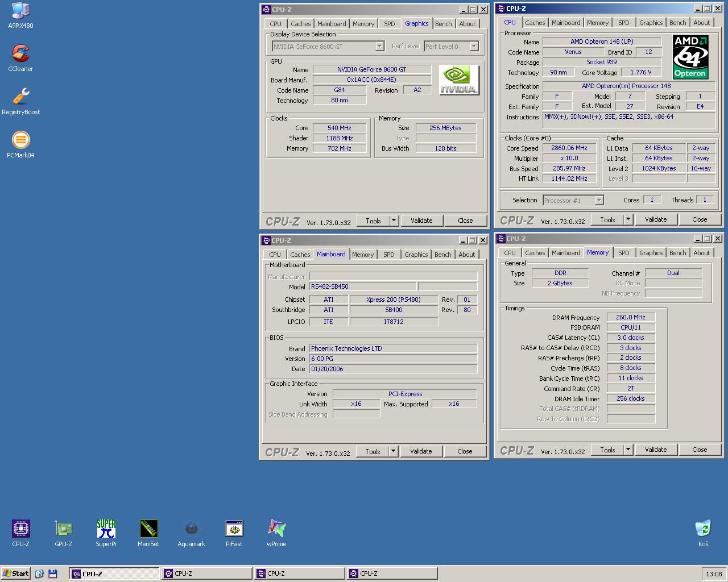Click the Chipset Xpress 200 (RS480) value
The image size is (728, 582).
(394, 300)
